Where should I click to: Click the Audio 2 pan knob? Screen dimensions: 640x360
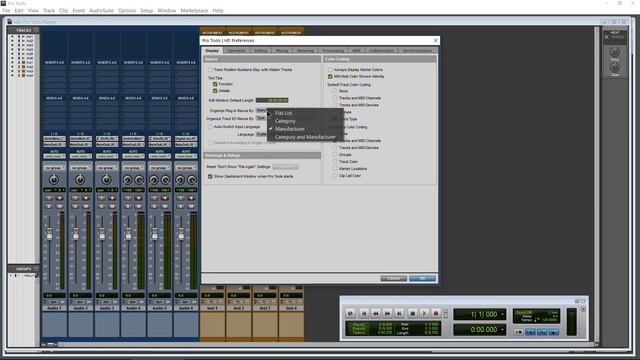(x=80, y=180)
